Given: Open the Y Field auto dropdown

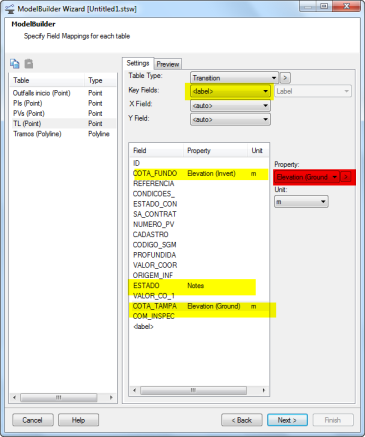Looking at the screenshot, I should pyautogui.click(x=230, y=119).
